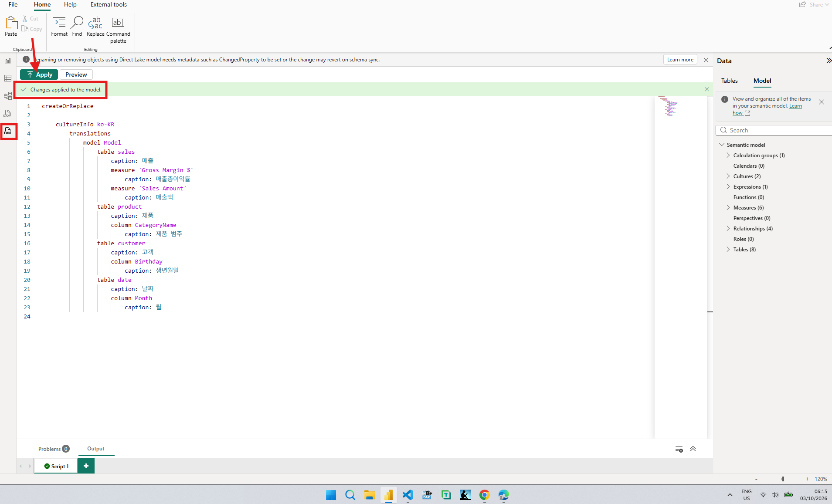
Task: Switch to Report view in left sidebar
Action: [x=8, y=61]
